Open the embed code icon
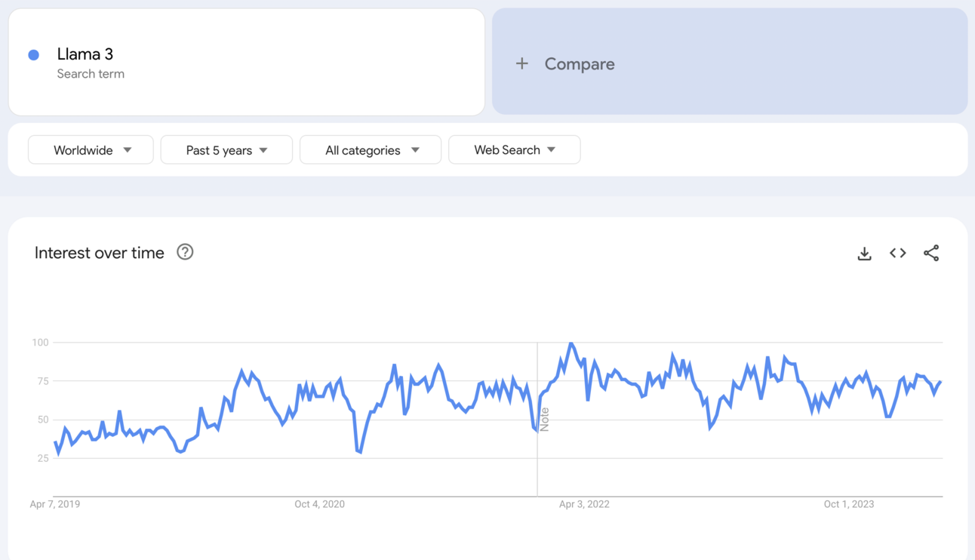 coord(897,254)
